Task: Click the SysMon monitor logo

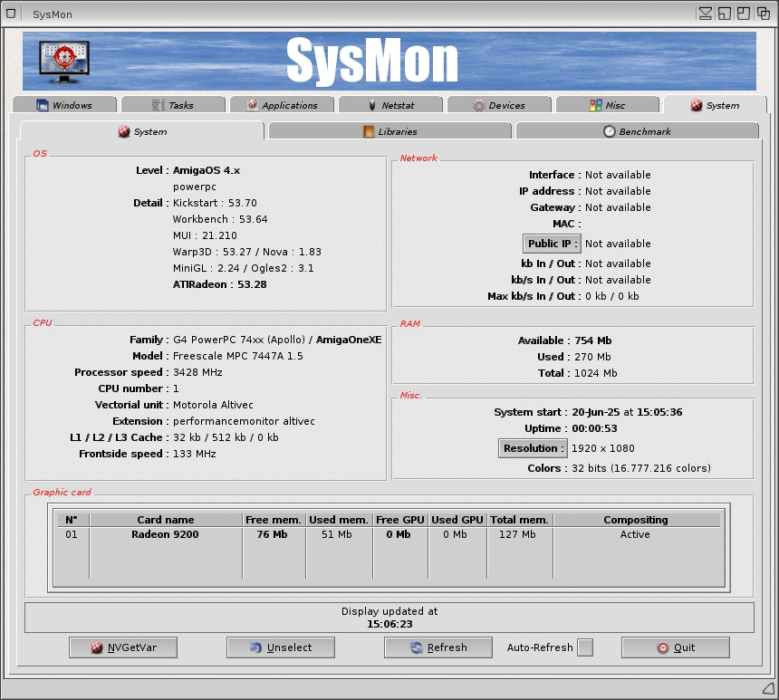Action: (x=64, y=62)
